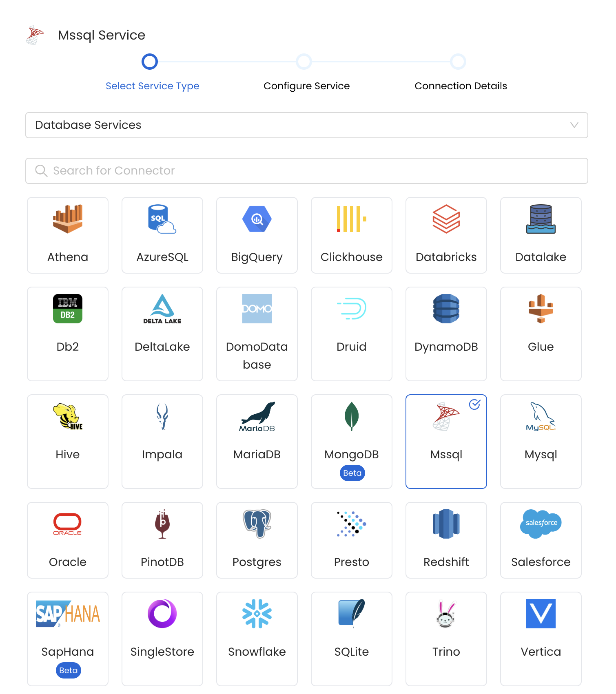Select the Oracle logo icon
This screenshot has height=694, width=616.
point(68,524)
